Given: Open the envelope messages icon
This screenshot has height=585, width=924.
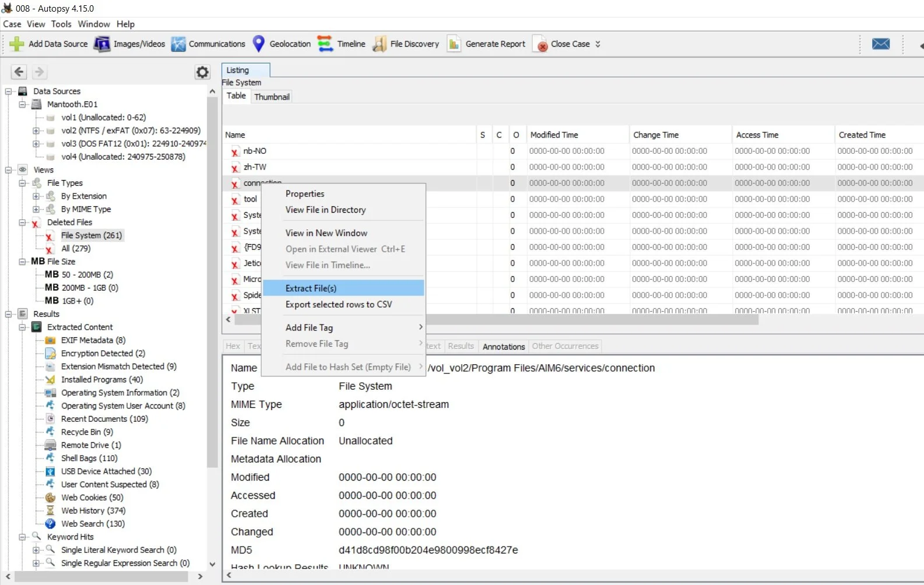Looking at the screenshot, I should [881, 44].
